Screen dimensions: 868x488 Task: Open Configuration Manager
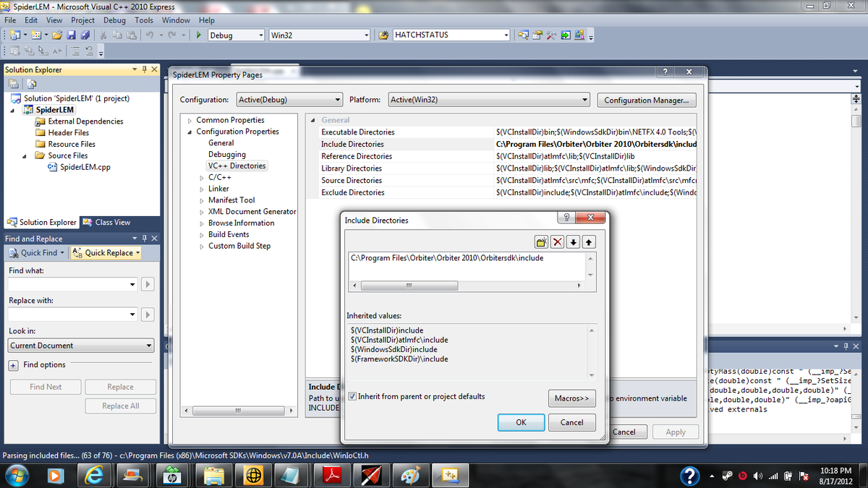point(646,100)
